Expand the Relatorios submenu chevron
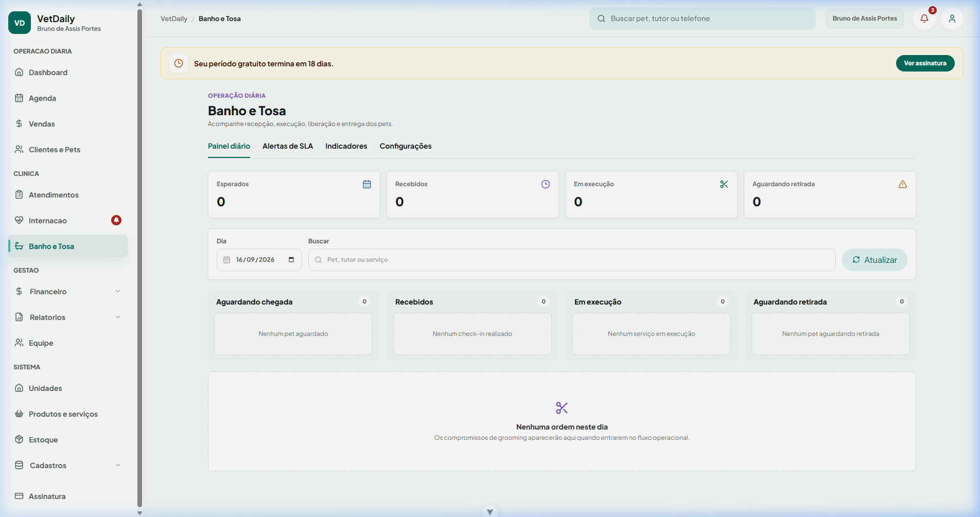 (x=118, y=317)
